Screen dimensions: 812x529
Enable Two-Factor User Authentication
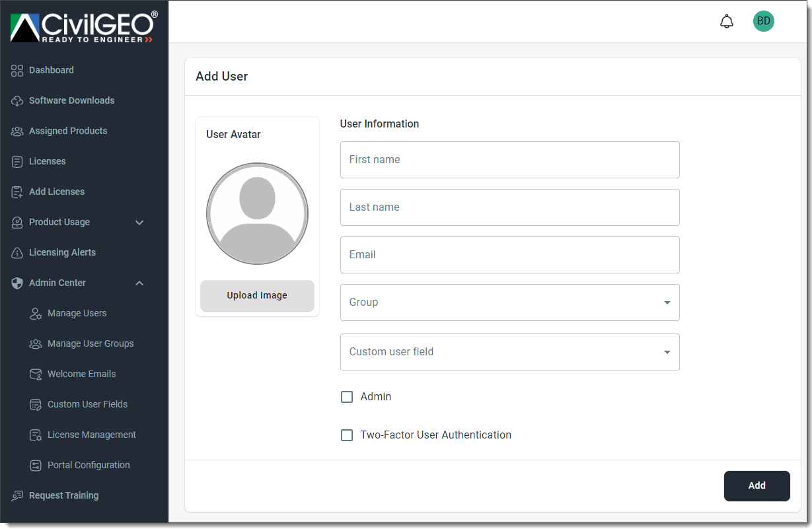click(347, 435)
